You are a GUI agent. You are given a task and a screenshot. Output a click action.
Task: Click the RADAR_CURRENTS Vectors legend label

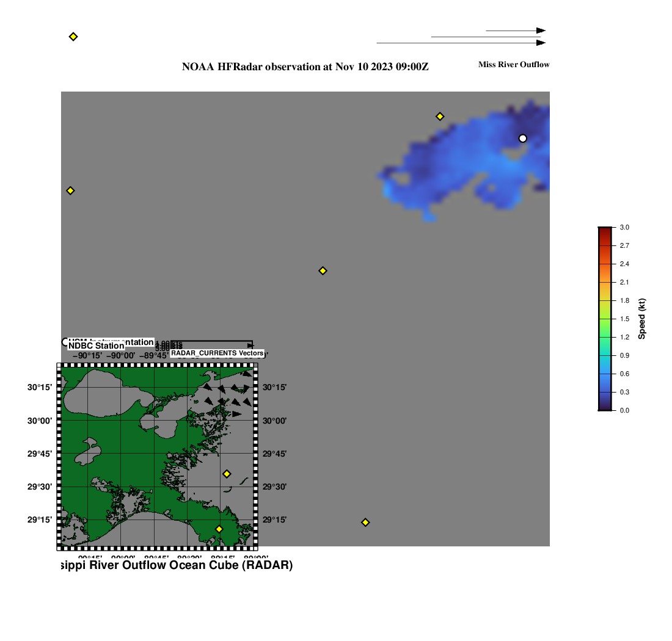click(x=217, y=353)
